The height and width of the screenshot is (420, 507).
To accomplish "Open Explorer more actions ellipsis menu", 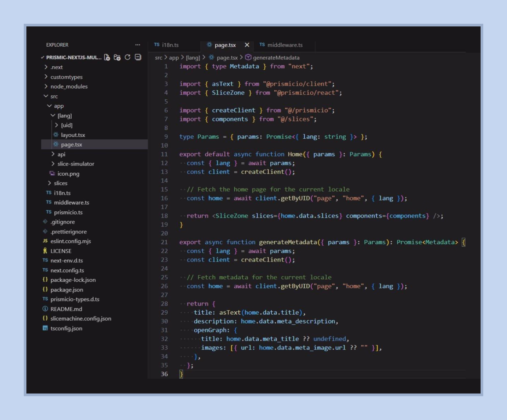I will (x=138, y=45).
